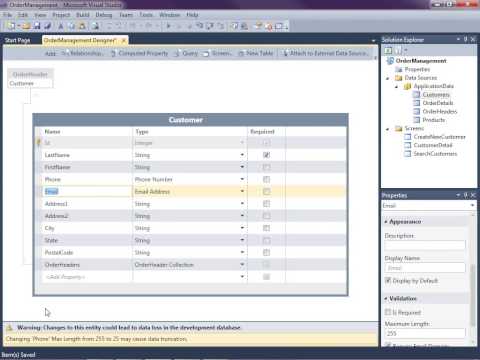Check Required for PostalCode
480x360 pixels.
click(x=266, y=252)
